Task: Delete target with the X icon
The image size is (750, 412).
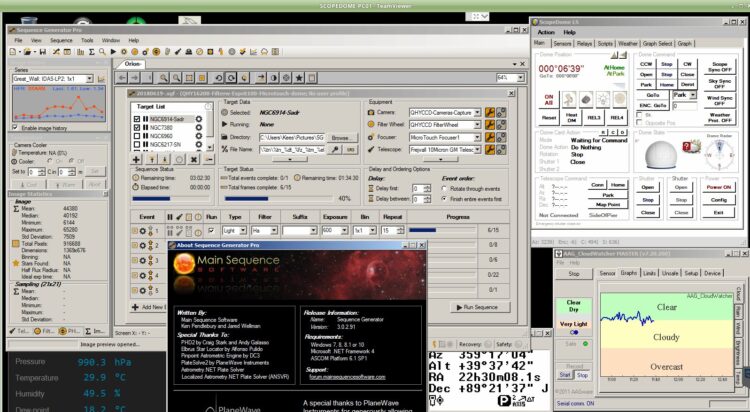Action: 194,159
